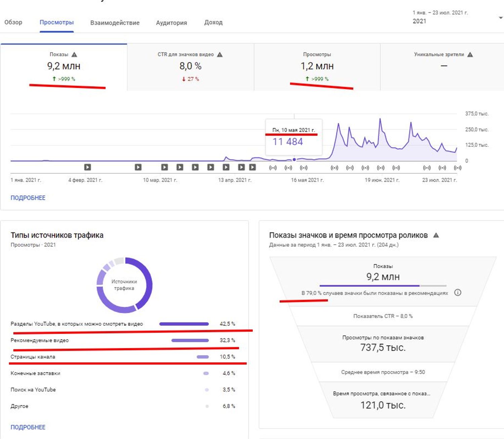Screen dimensions: 504x439
Task: Select the Показы 9,2 млн metric card
Action: (64, 67)
